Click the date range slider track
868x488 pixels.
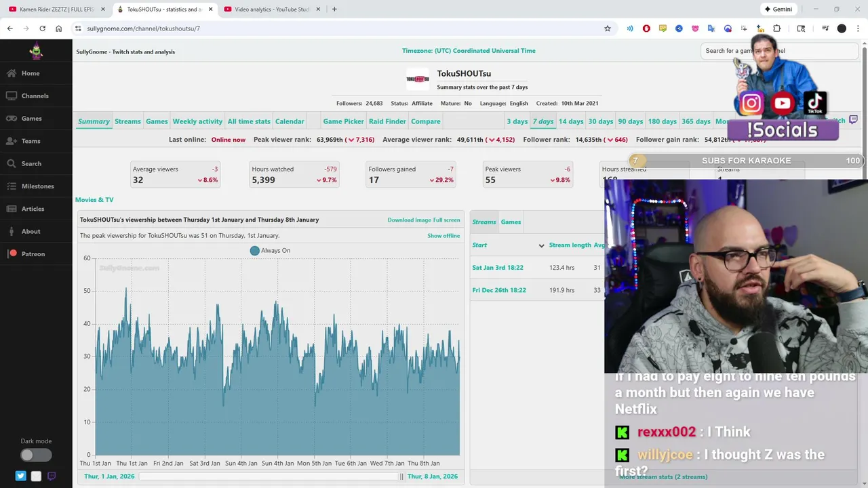click(269, 476)
